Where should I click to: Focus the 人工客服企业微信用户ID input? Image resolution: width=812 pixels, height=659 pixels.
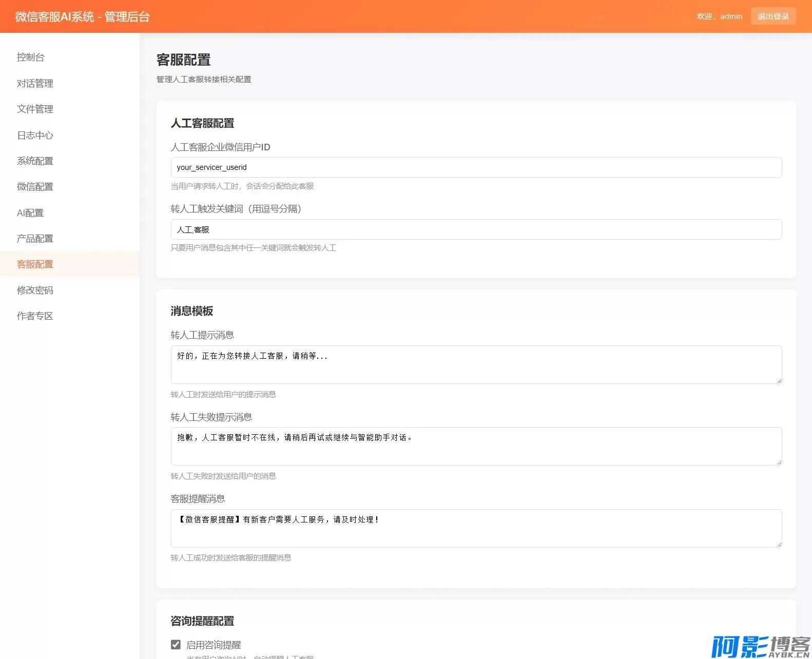coord(476,167)
